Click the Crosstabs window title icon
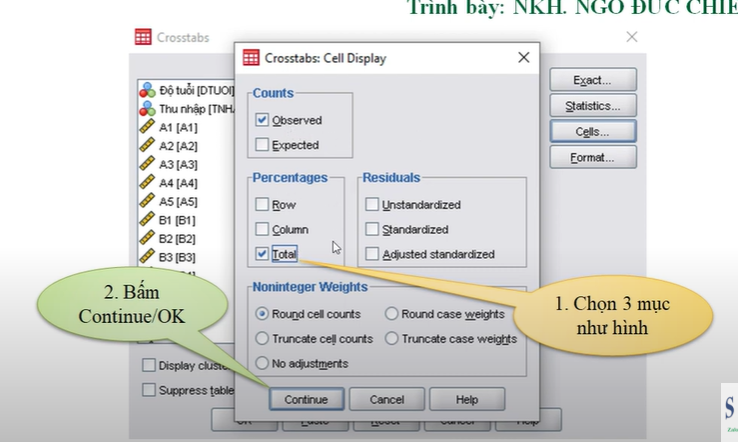This screenshot has height=442, width=738. click(x=143, y=37)
